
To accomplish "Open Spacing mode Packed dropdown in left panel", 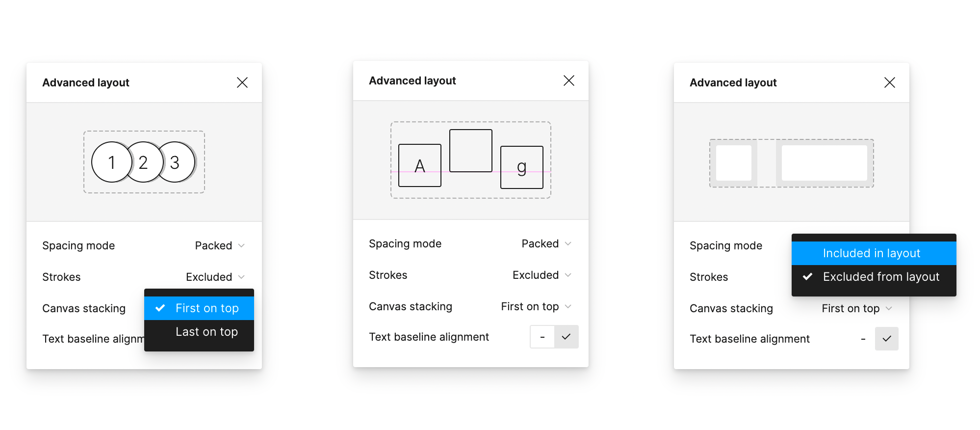I will tap(220, 245).
